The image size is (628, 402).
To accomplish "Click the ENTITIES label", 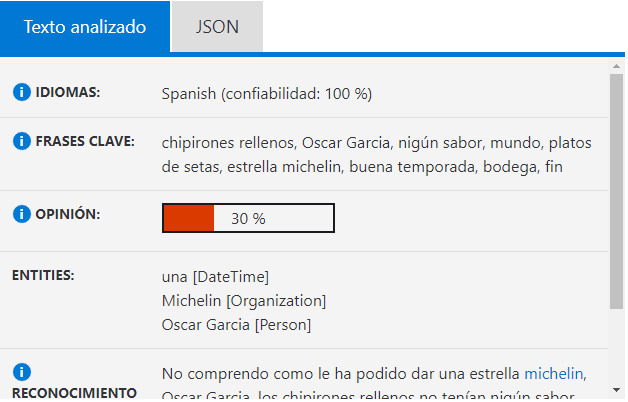I will pyautogui.click(x=43, y=275).
